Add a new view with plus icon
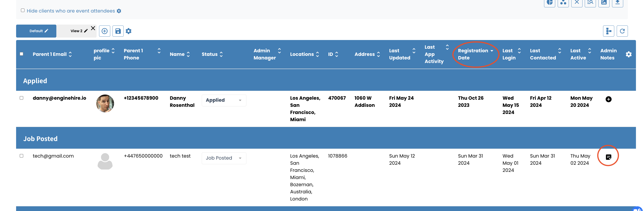The image size is (644, 211). 104,31
